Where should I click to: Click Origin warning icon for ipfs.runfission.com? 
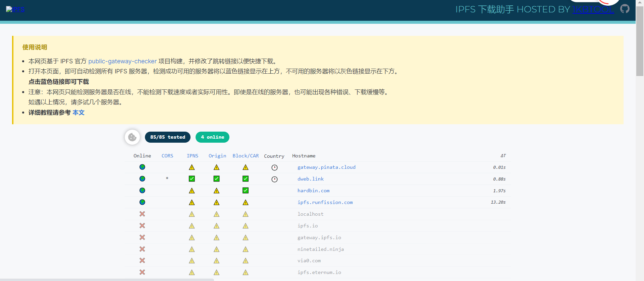pos(217,202)
